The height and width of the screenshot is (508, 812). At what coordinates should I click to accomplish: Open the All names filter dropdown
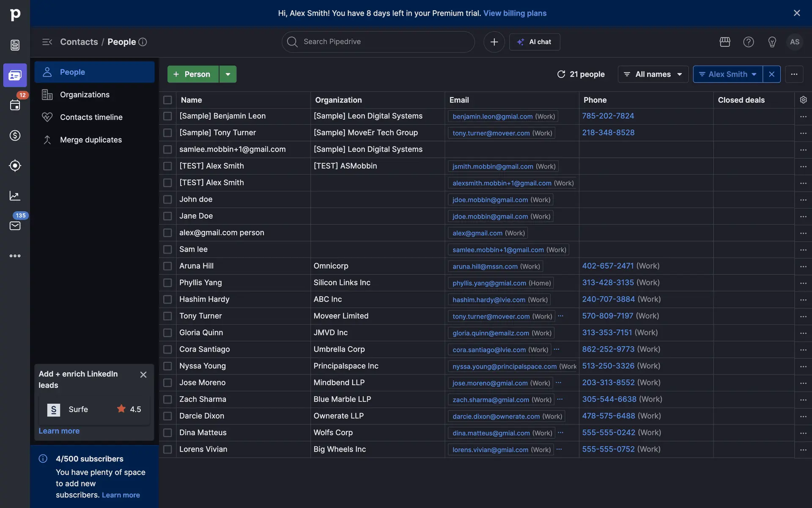pos(653,74)
